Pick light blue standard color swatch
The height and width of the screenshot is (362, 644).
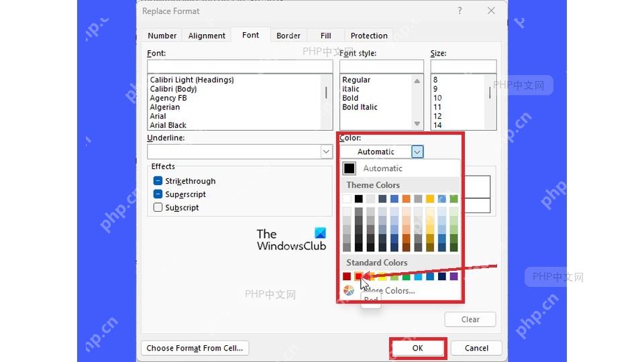pos(418,276)
